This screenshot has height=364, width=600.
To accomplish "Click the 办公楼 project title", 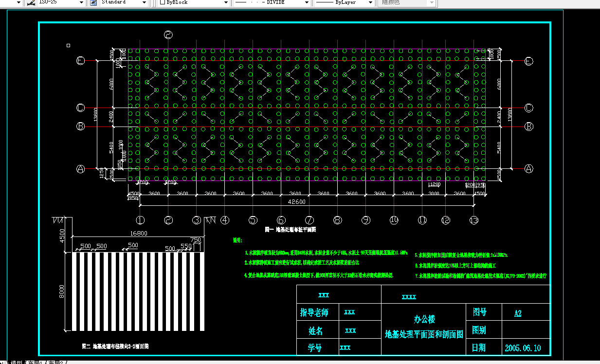I will tap(424, 320).
